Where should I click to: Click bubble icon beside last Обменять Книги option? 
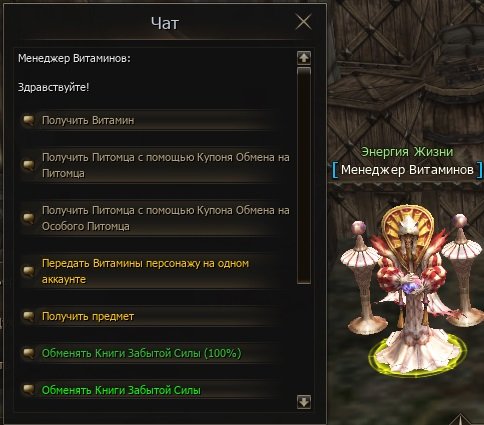29,390
